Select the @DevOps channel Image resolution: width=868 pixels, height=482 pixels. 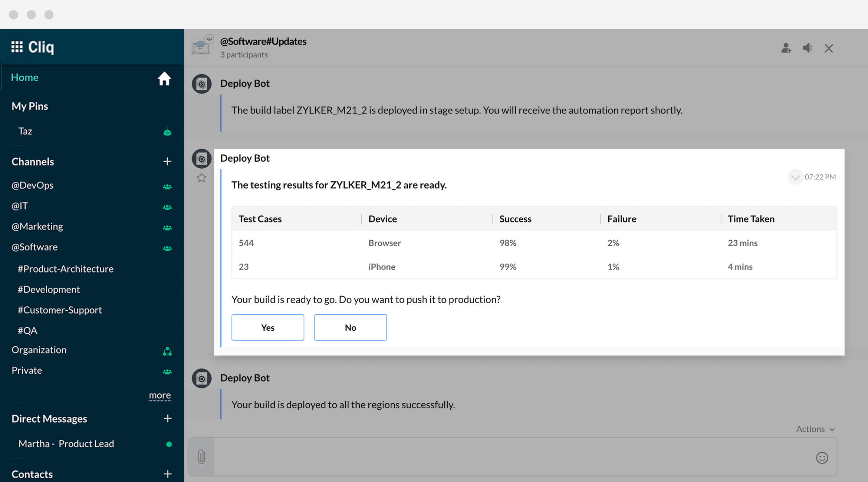coord(33,185)
